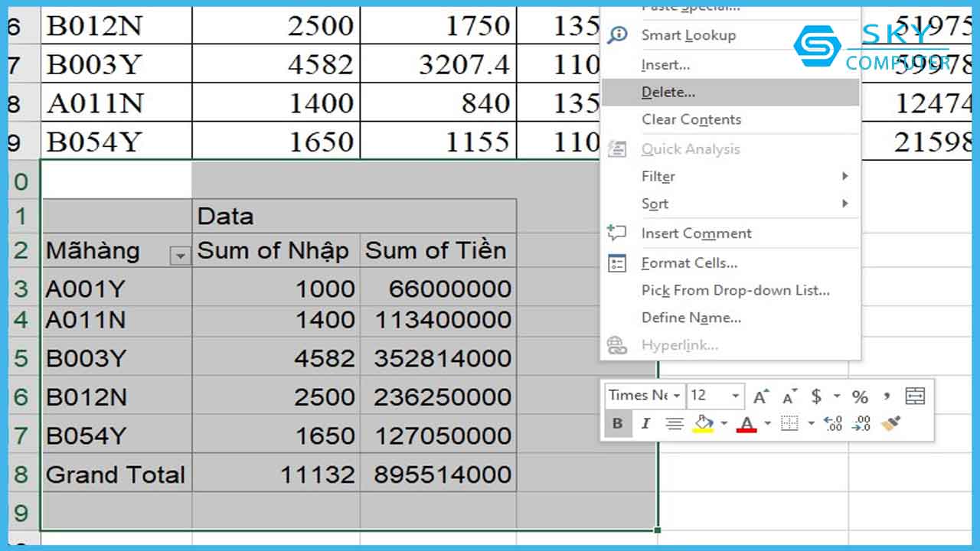This screenshot has width=980, height=551.
Task: Select top table cell 4582
Action: (x=276, y=64)
